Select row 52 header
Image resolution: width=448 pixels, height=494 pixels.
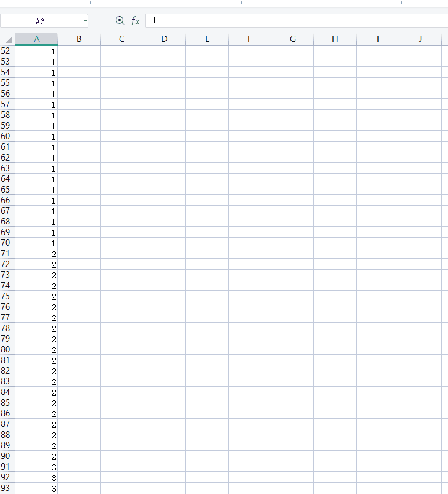(x=7, y=51)
